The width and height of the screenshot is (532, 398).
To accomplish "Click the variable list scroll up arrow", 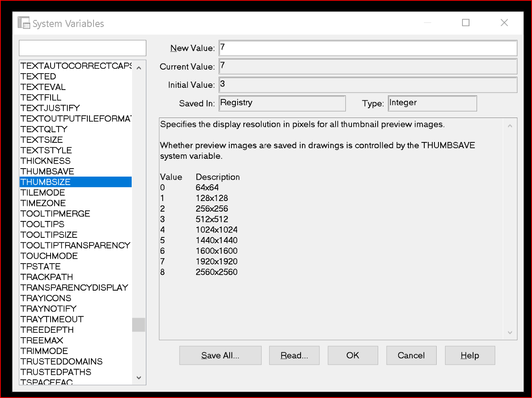I will pyautogui.click(x=138, y=68).
